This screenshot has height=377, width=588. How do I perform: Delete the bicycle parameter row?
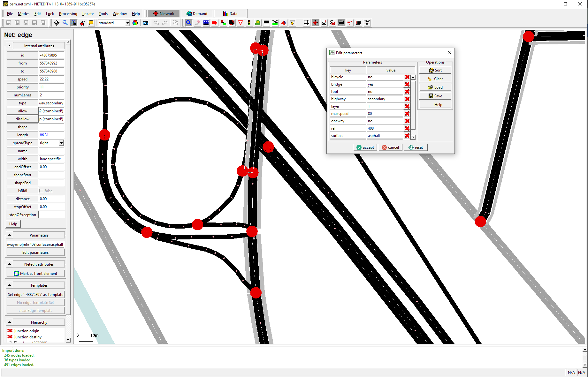[x=407, y=77]
